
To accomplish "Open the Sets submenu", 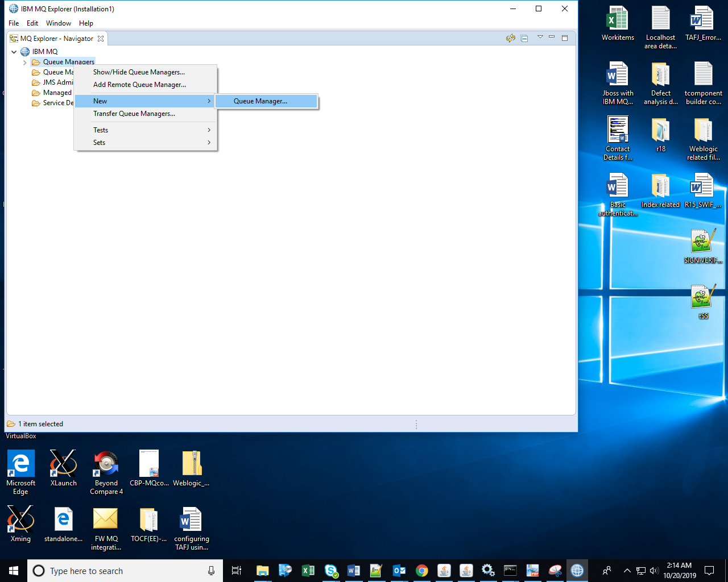I will click(x=99, y=143).
